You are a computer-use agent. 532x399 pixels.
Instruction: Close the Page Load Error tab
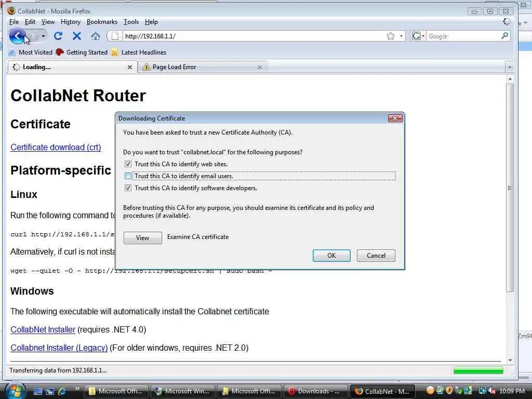pyautogui.click(x=260, y=67)
